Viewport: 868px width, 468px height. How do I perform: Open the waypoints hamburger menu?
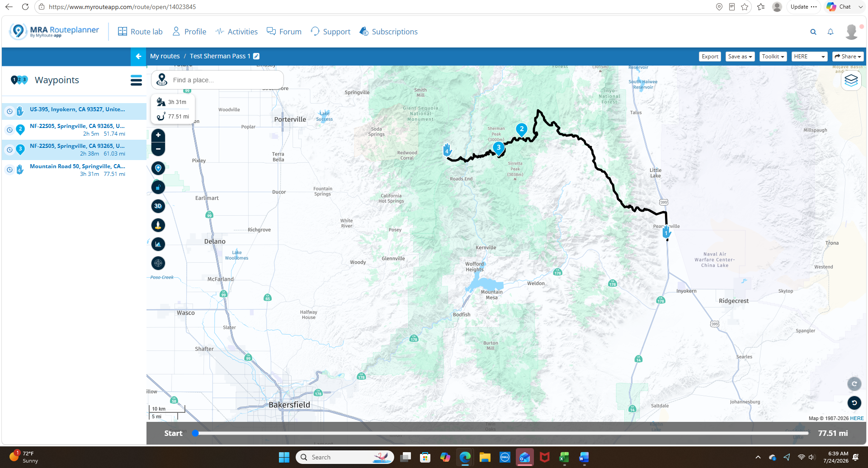click(136, 80)
